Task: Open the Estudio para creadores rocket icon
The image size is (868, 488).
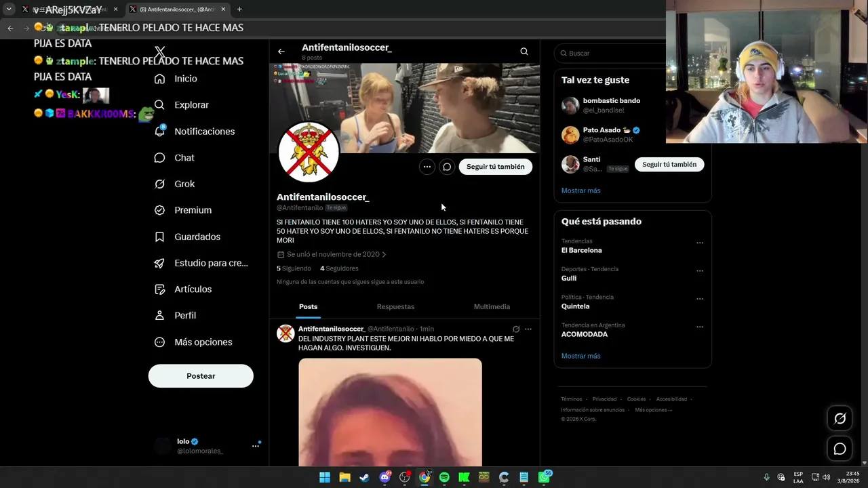Action: pyautogui.click(x=160, y=263)
